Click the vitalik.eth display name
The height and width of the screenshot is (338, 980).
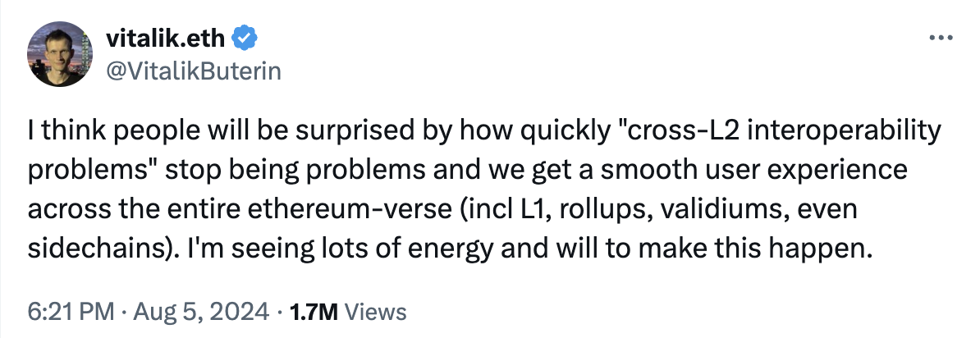[167, 38]
